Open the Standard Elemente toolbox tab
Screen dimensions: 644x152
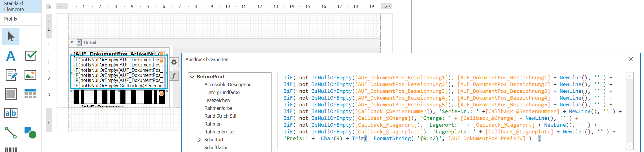click(x=21, y=6)
